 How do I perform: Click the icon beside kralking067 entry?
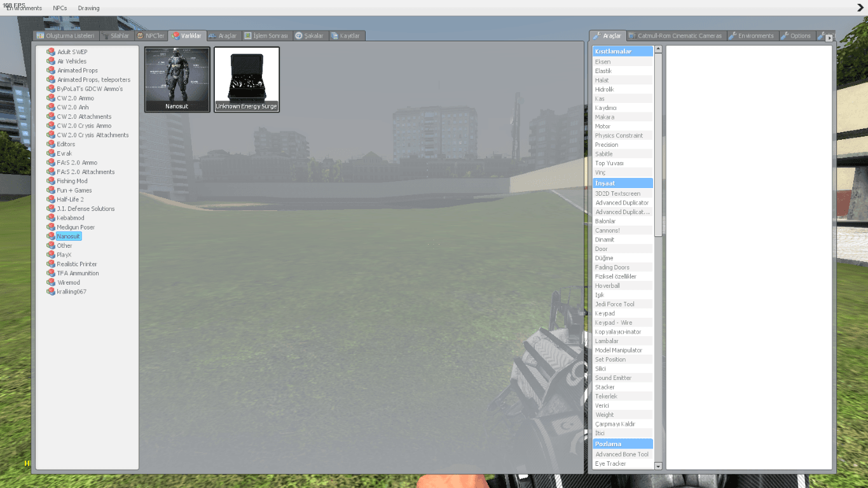(x=51, y=292)
